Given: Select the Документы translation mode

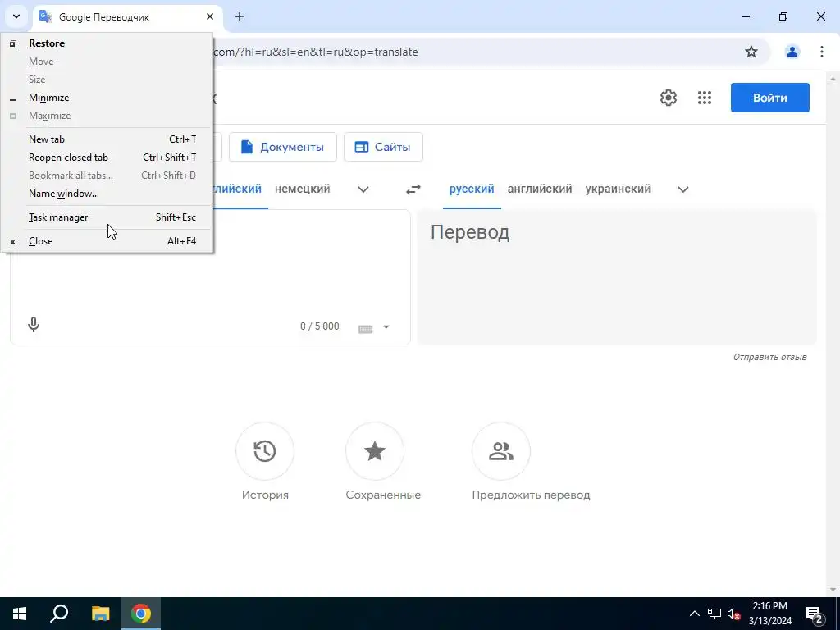Looking at the screenshot, I should [x=282, y=147].
